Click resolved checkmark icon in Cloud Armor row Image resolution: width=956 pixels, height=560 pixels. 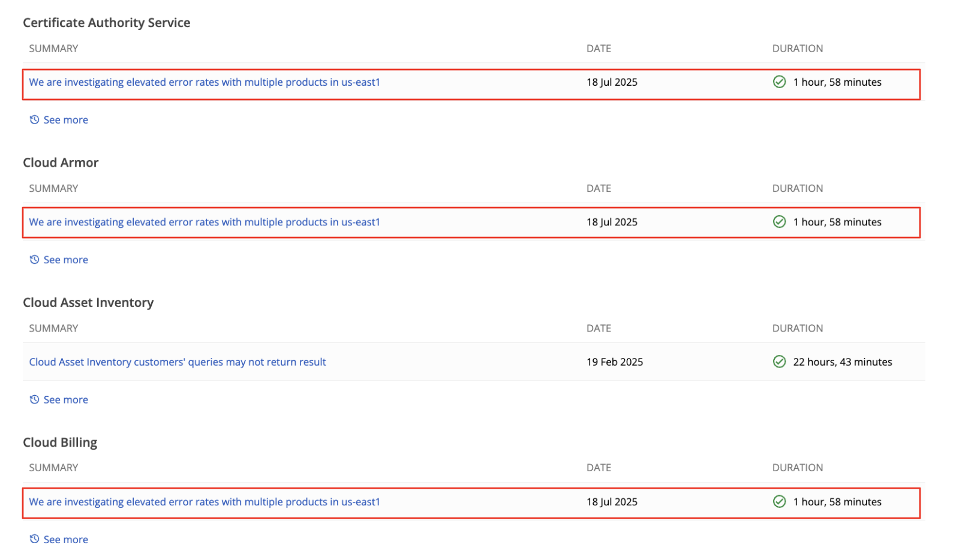780,222
